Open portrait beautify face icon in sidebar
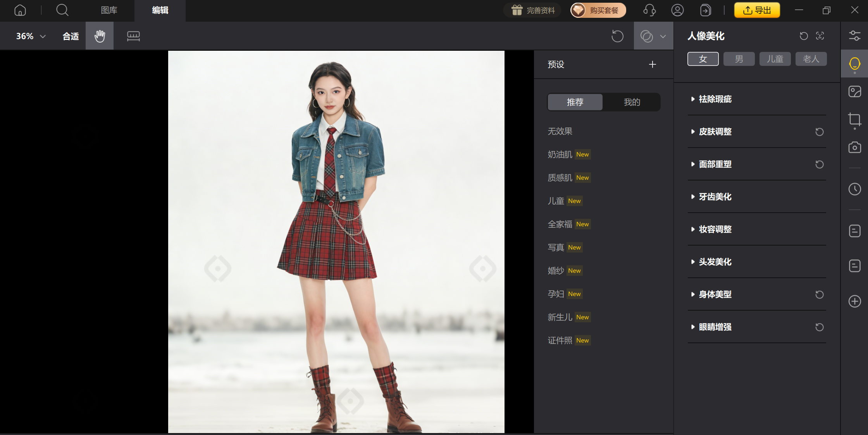The width and height of the screenshot is (868, 435). point(854,64)
